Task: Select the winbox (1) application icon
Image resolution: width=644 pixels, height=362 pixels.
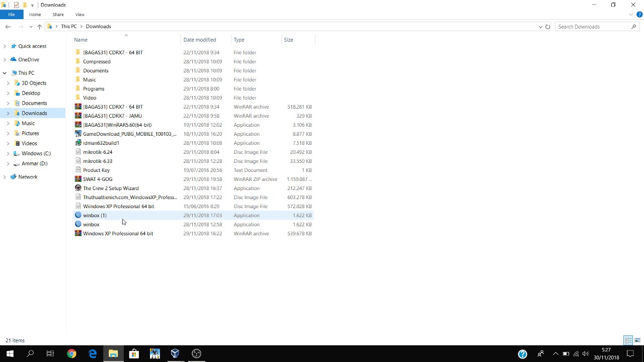Action: 78,215
